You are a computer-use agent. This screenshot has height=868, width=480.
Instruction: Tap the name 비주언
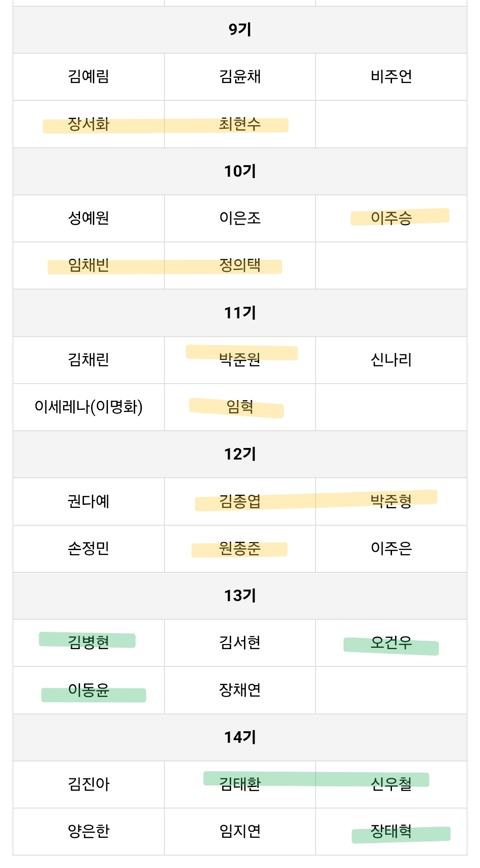point(391,76)
